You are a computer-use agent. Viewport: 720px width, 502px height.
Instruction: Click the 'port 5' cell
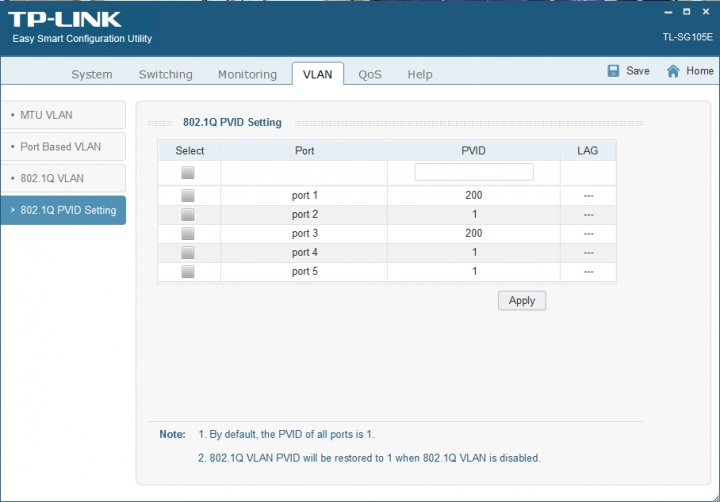pos(304,272)
